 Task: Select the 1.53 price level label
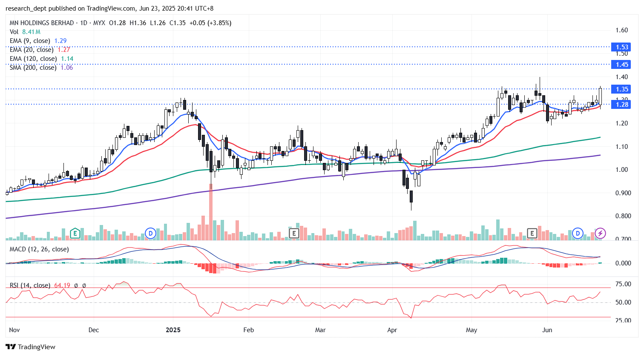621,47
